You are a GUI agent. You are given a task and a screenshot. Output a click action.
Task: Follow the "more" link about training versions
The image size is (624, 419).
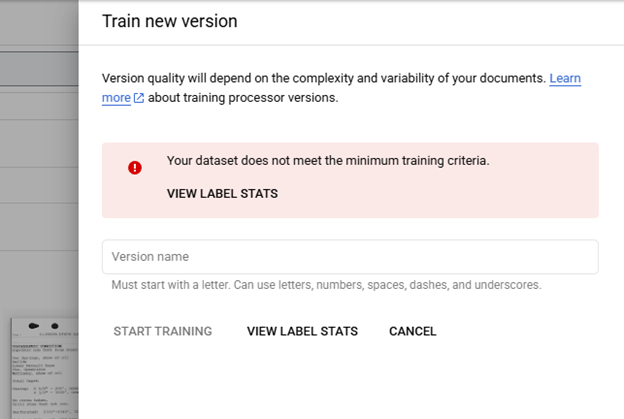click(x=116, y=98)
